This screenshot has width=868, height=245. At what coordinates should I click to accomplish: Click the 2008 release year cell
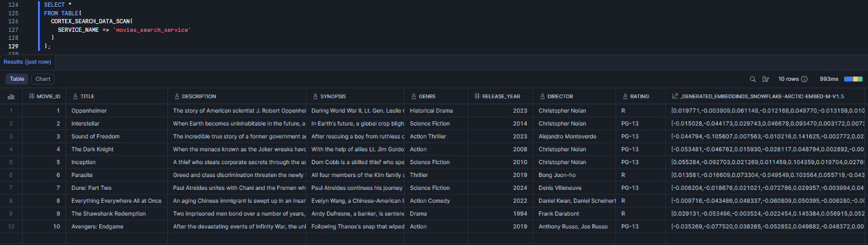click(501, 149)
